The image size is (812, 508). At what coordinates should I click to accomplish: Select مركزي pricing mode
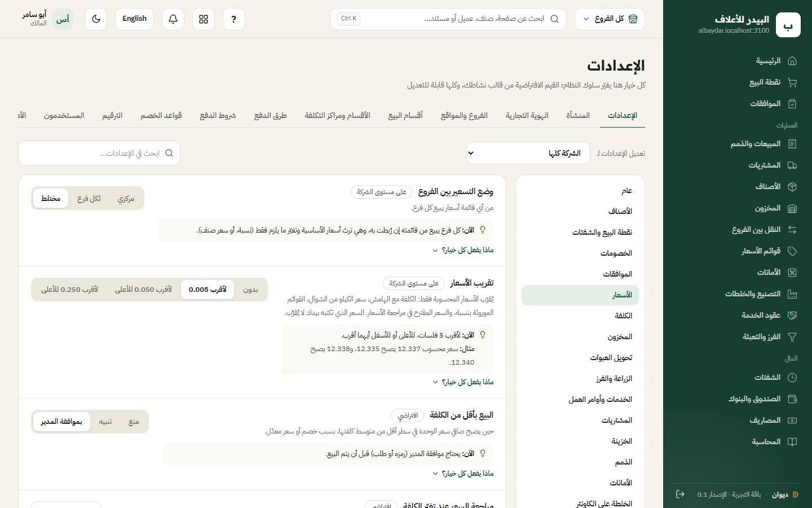pos(126,199)
